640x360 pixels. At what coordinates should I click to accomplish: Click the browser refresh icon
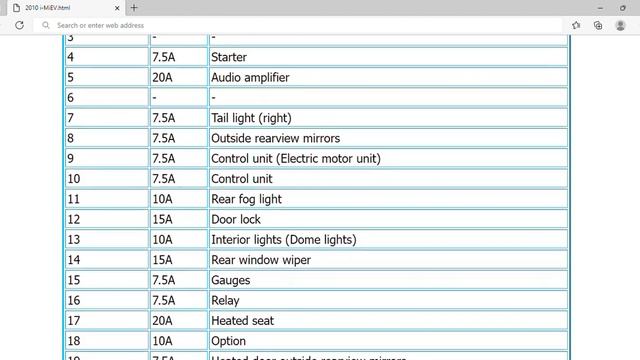(x=19, y=25)
